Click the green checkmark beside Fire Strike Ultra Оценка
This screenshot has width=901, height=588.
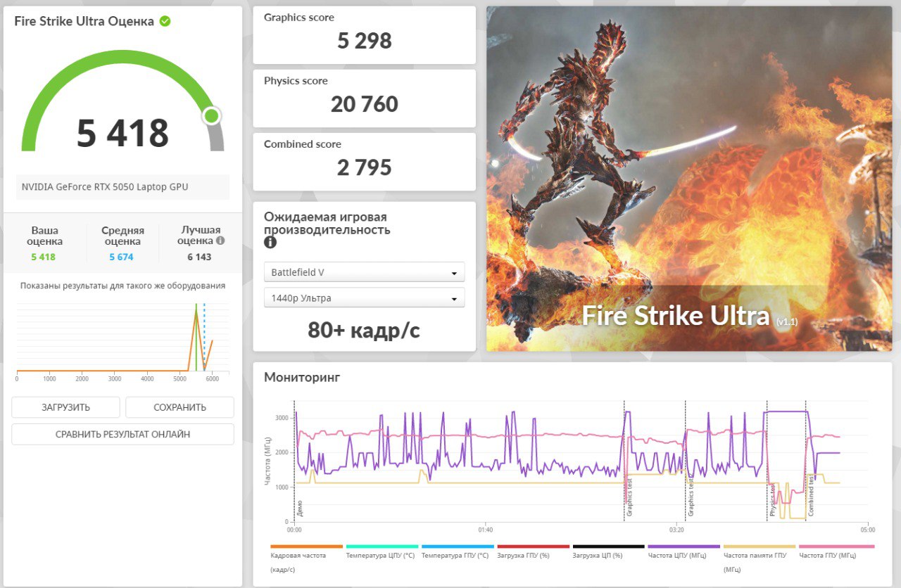click(165, 21)
